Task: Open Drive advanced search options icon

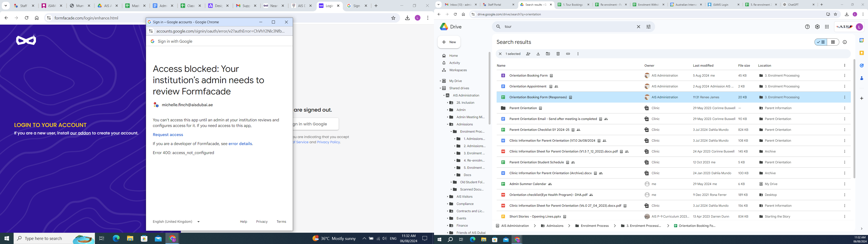Action: pos(648,27)
